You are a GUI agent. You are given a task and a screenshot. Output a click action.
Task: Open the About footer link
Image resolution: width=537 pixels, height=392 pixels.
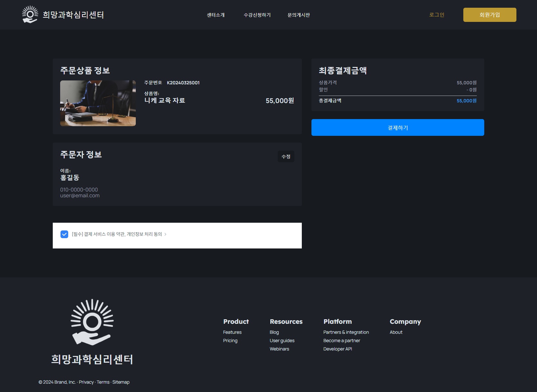tap(396, 332)
